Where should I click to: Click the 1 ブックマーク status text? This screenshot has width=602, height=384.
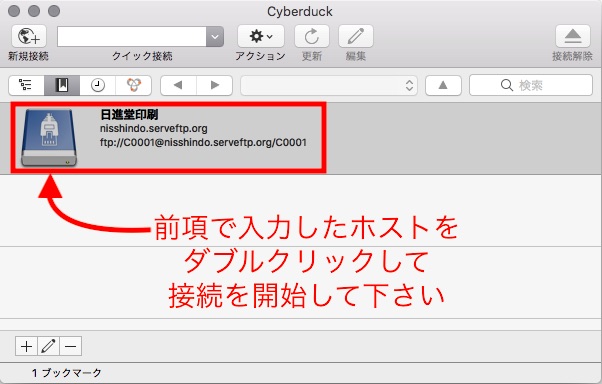[x=67, y=372]
